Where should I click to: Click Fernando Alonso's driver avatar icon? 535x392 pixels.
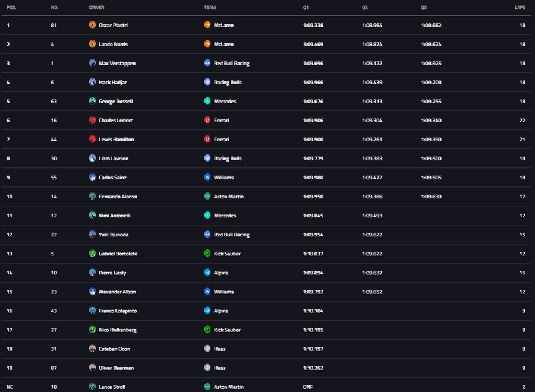click(92, 196)
